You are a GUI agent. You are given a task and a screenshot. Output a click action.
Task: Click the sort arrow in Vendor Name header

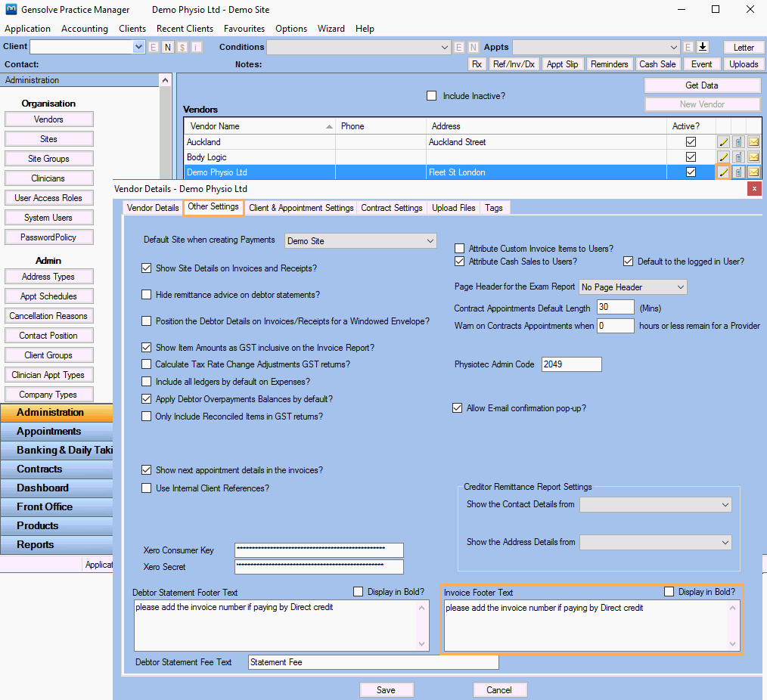329,126
